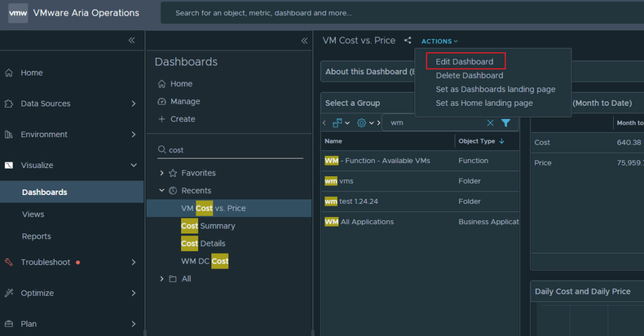Click the Data Sources puzzle icon

(9, 104)
